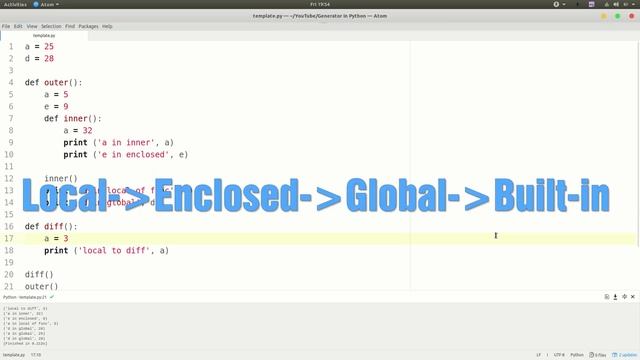Change the Python grammar in the status bar

577,355
